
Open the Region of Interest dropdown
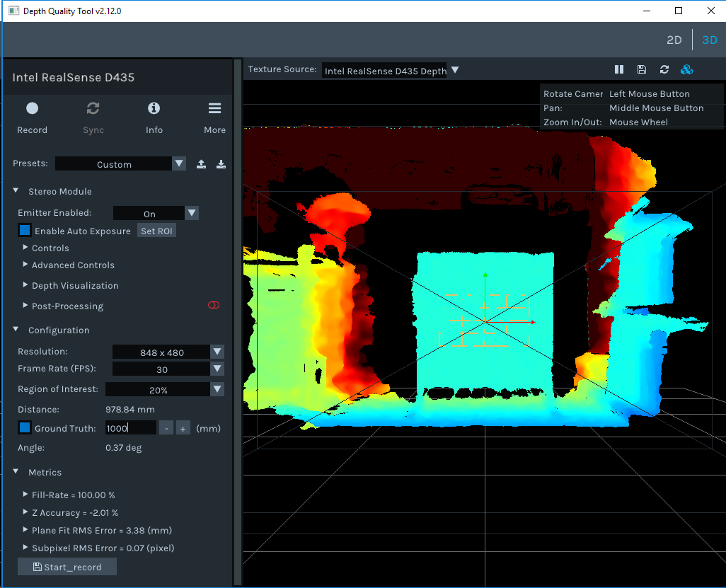(165, 389)
